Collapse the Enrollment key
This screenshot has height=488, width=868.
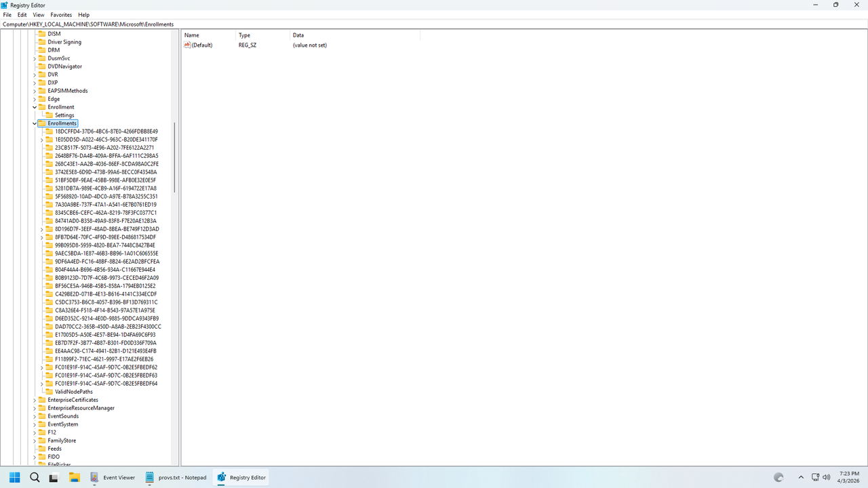click(x=35, y=107)
